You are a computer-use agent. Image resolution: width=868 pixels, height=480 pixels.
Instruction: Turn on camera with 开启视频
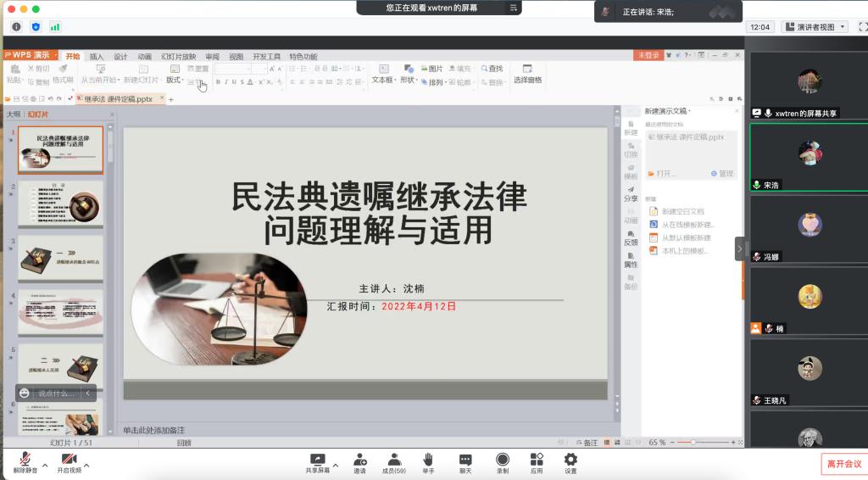pyautogui.click(x=69, y=460)
